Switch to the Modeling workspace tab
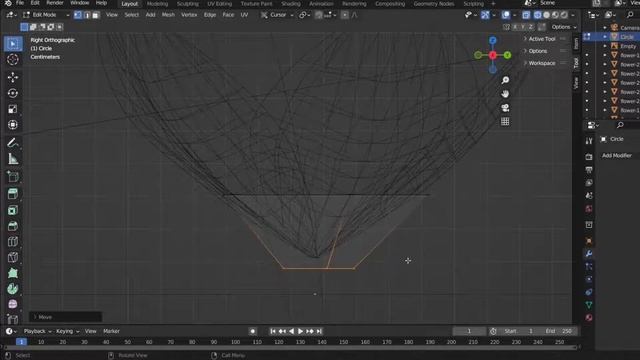 (x=157, y=4)
